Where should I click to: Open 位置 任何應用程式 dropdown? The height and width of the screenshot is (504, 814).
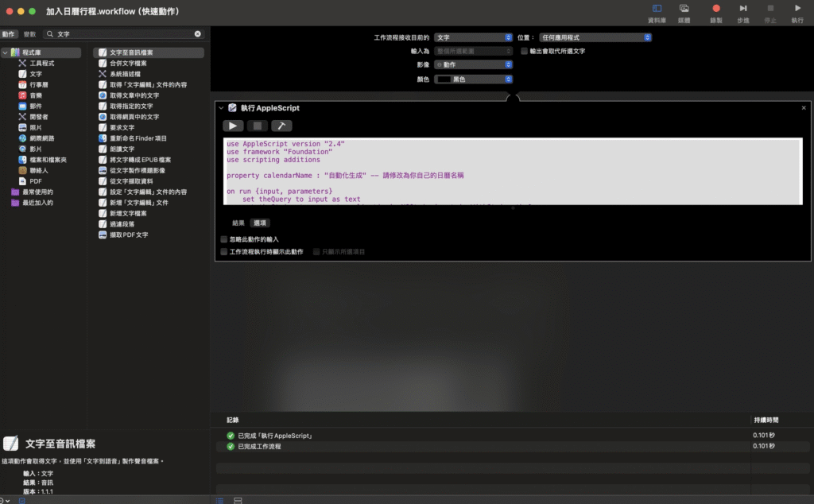(x=595, y=37)
